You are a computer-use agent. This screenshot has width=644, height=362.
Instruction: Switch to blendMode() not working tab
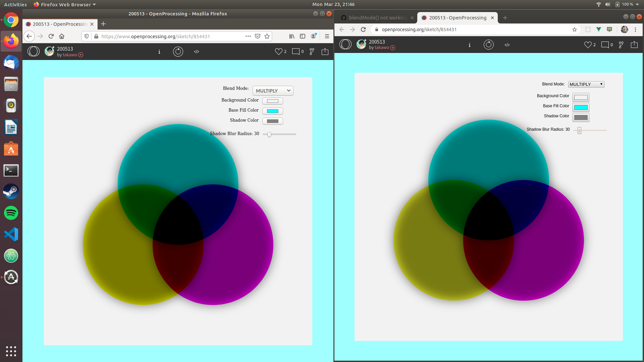coord(377,18)
